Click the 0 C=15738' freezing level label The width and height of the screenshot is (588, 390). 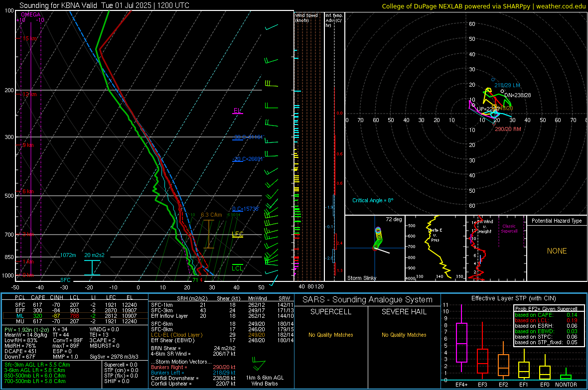[x=246, y=209]
